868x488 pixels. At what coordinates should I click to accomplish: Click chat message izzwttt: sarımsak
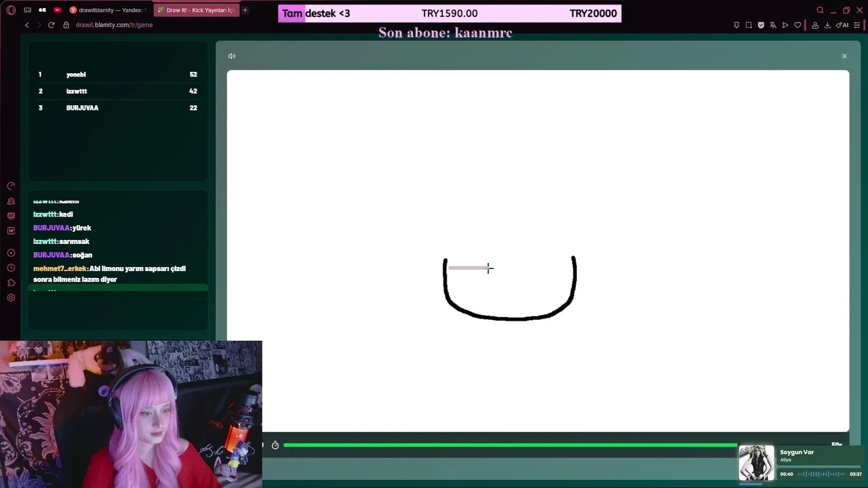(x=61, y=241)
